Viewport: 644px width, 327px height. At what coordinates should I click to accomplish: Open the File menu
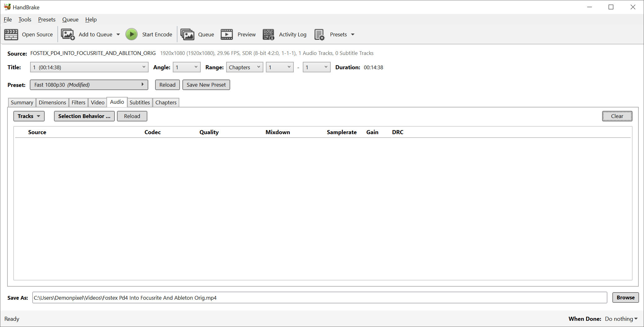pos(8,20)
